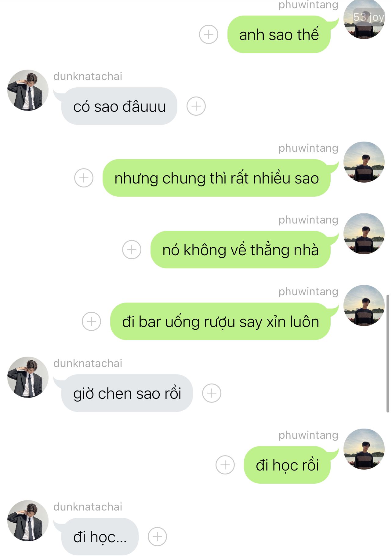Select the "đi bar uống rượu say xỉn luôn" bubble

point(220,321)
